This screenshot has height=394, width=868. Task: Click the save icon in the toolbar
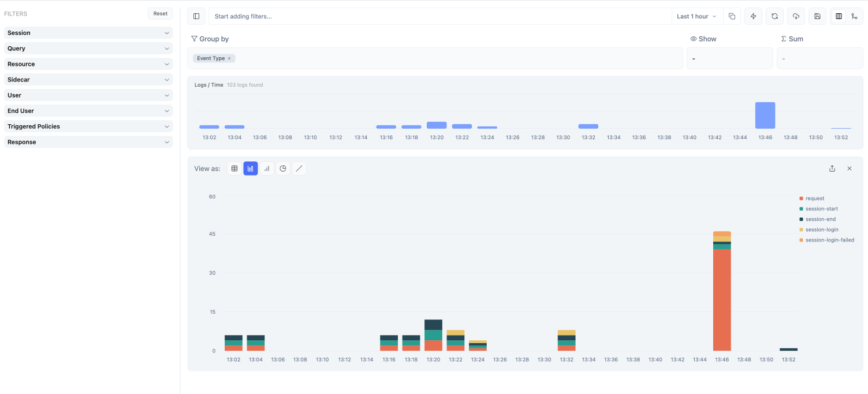(x=817, y=16)
